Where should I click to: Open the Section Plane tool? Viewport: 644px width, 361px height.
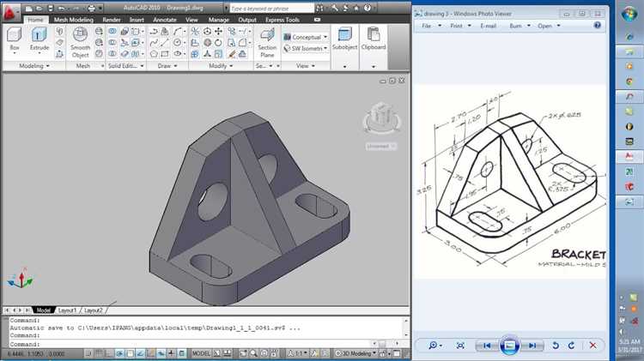(x=267, y=43)
